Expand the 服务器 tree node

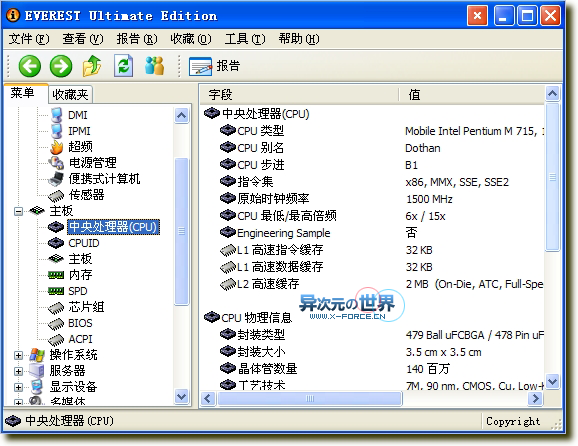click(x=18, y=371)
